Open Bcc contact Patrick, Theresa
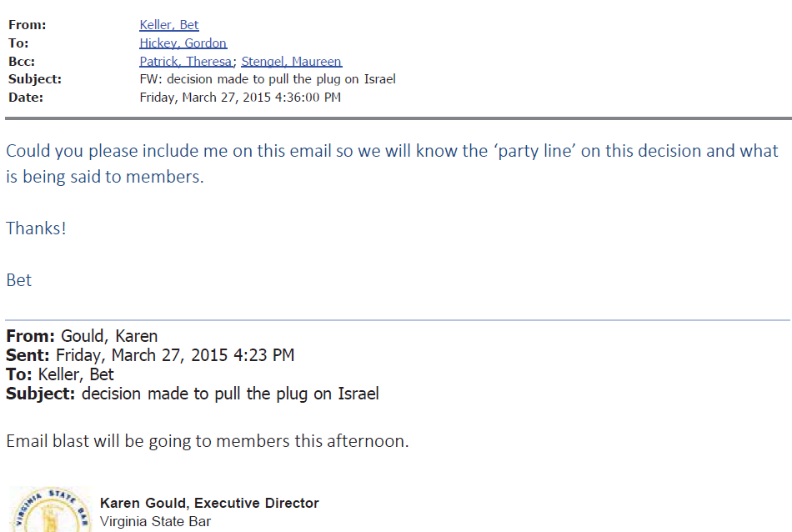 (x=185, y=62)
